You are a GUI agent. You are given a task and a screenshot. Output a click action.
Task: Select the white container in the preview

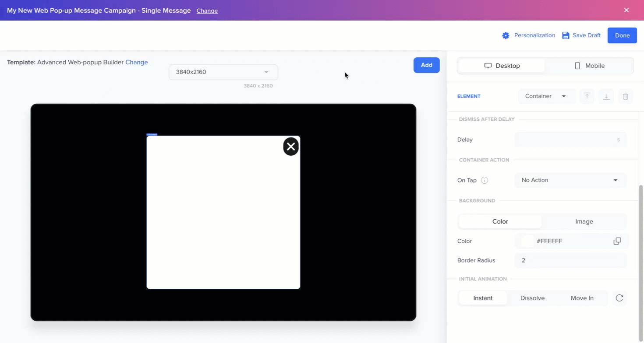[223, 213]
